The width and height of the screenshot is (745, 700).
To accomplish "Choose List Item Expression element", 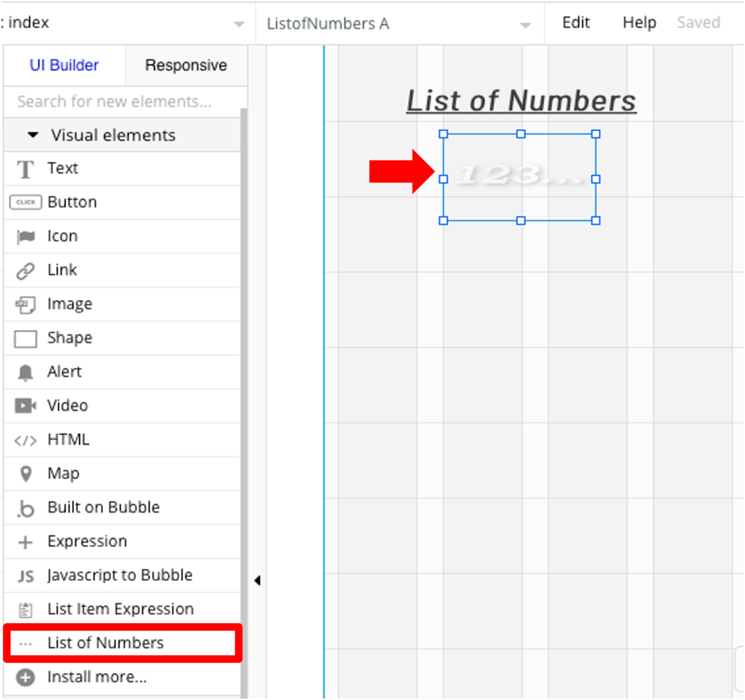I will [122, 609].
